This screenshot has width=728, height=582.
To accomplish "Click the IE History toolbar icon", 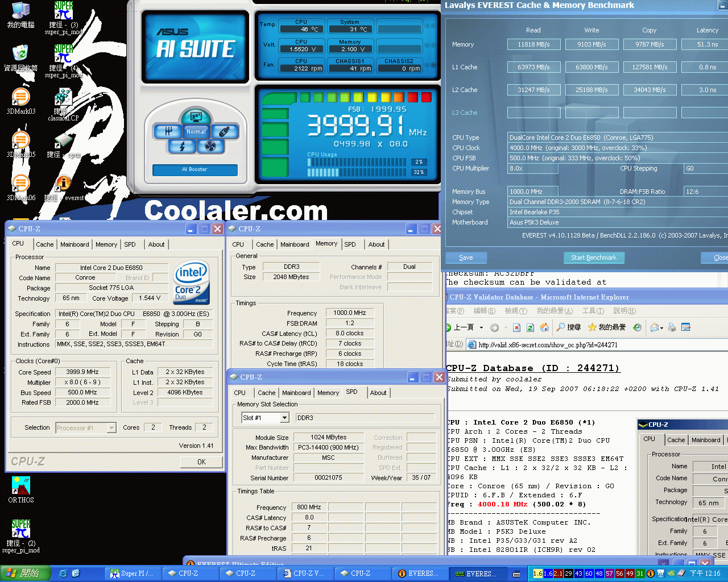I will [638, 327].
